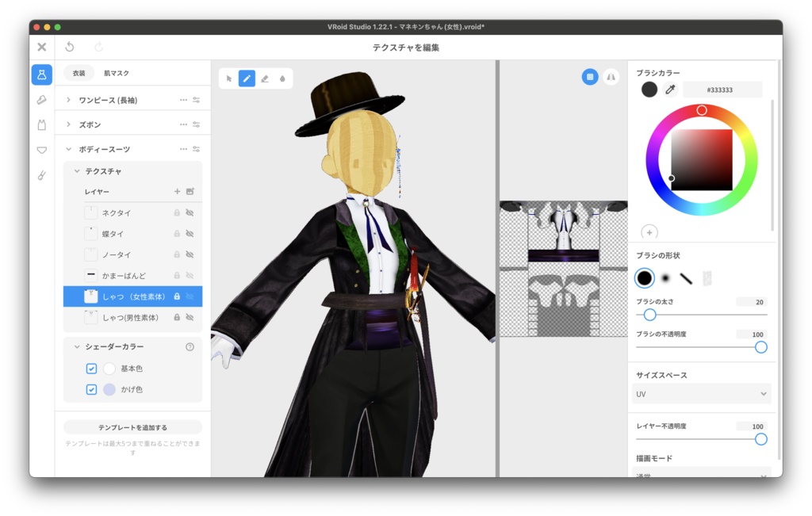The image size is (812, 516).
Task: Select the かまーばんど layer row
Action: [133, 276]
